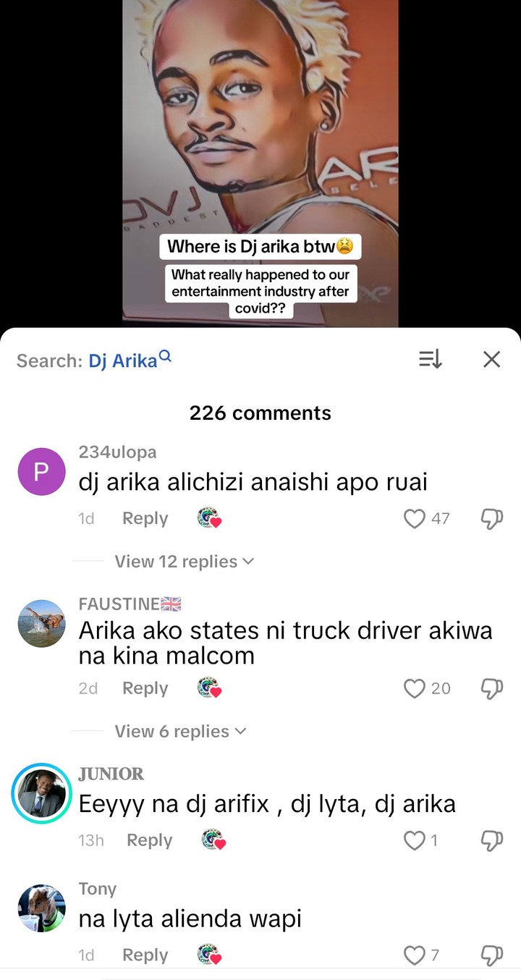The width and height of the screenshot is (521, 980).
Task: Tap the sticker badge on Tony's comment
Action: 210,955
